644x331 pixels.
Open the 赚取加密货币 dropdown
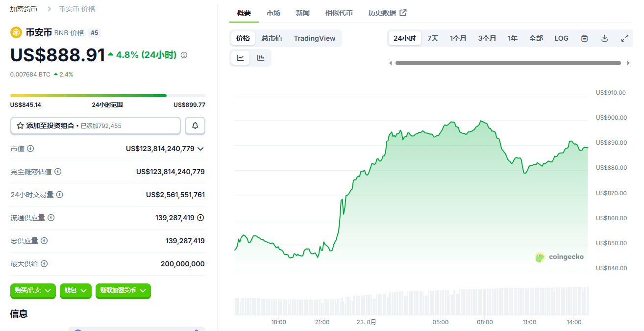(123, 291)
